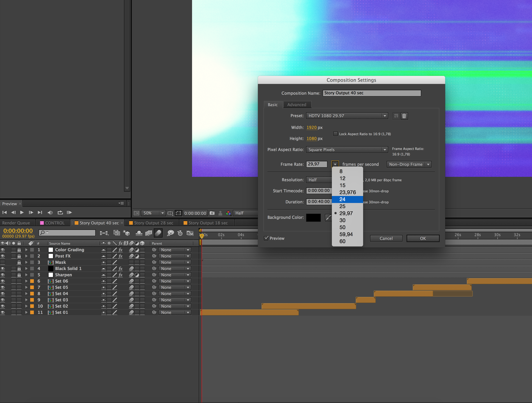The width and height of the screenshot is (532, 403).
Task: Click the loop options icon in Preview
Action: 60,212
